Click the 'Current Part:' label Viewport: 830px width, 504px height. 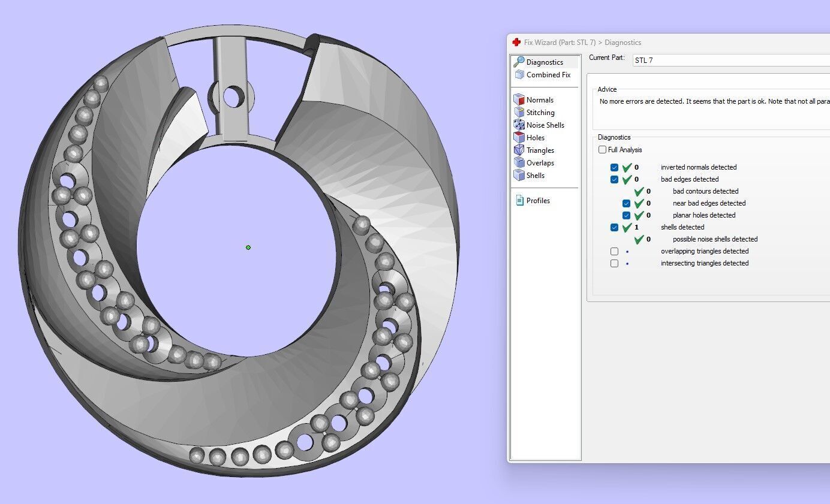pos(607,58)
